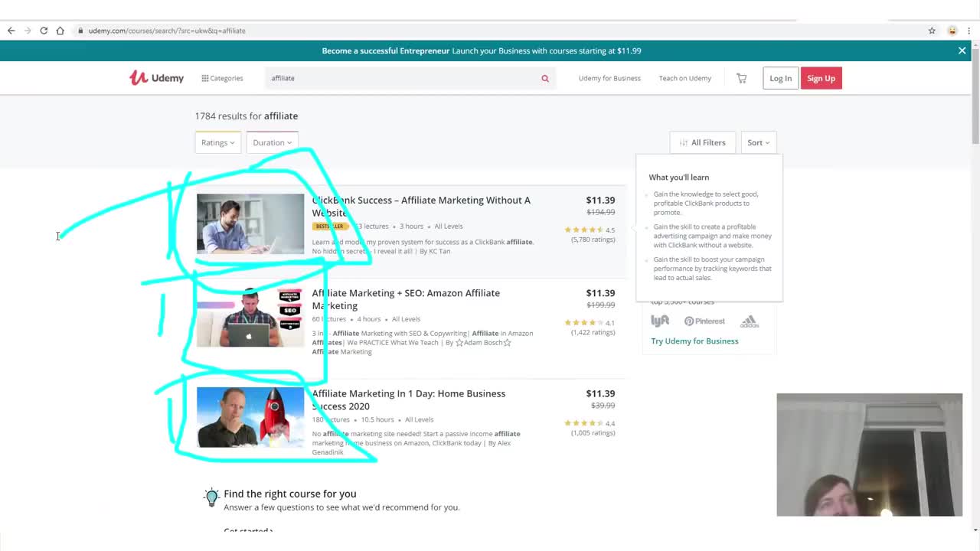This screenshot has width=980, height=551.
Task: Click 'Find the right course for you' heading
Action: pos(290,494)
